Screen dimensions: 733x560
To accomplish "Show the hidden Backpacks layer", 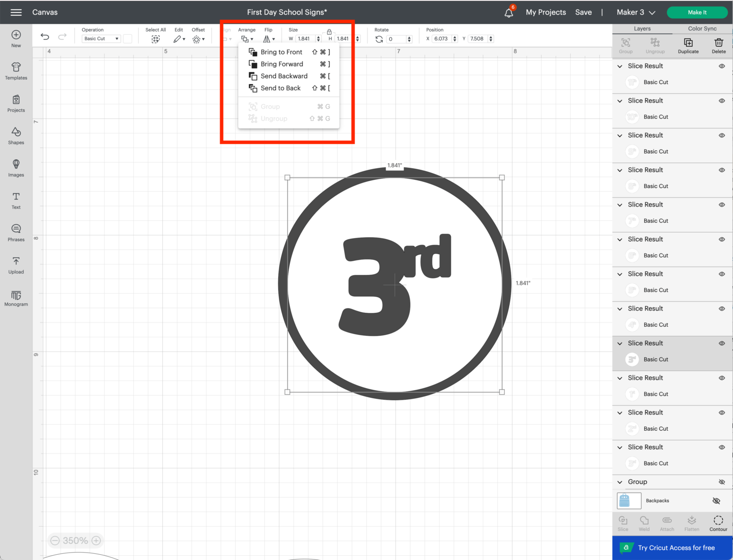I will tap(716, 500).
